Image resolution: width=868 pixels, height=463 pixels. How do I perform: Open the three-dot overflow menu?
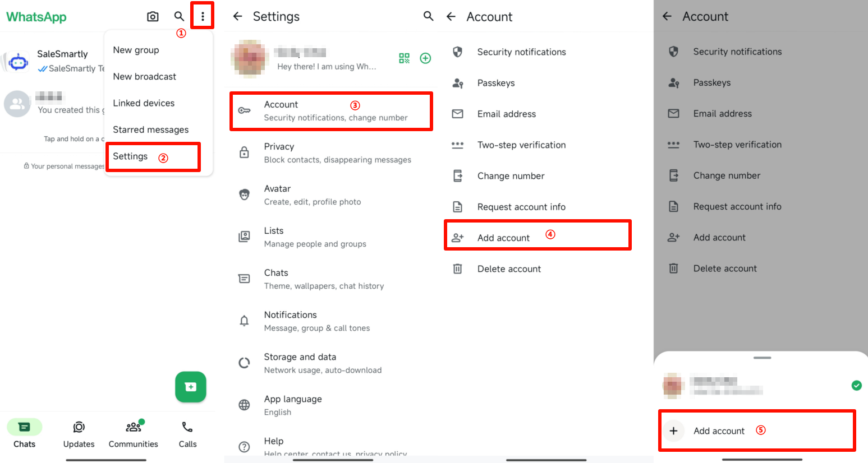click(203, 16)
